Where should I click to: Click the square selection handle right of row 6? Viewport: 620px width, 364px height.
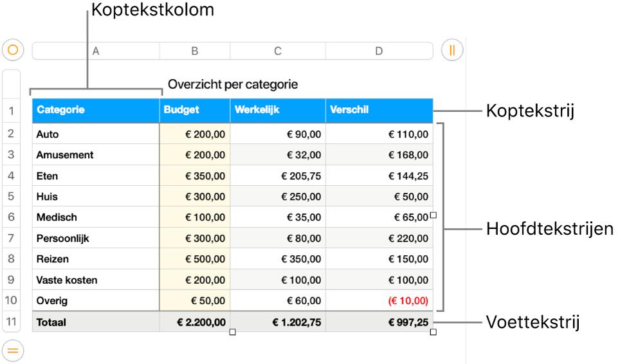(433, 215)
